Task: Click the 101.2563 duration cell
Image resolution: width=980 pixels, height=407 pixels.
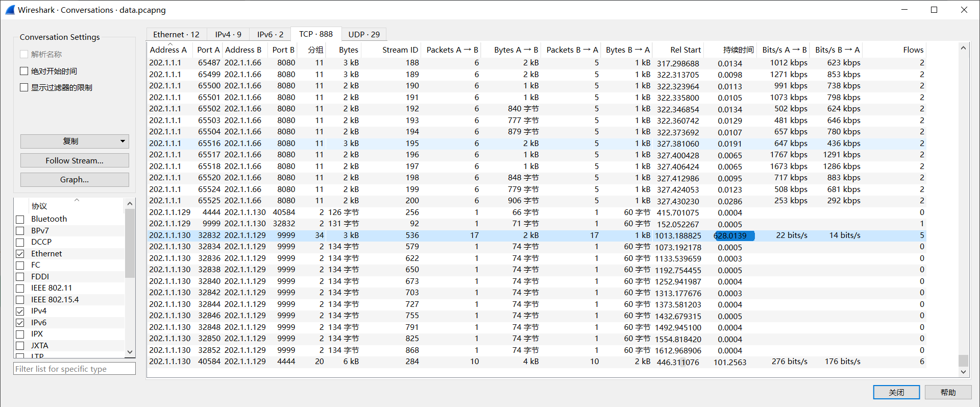Action: coord(730,362)
